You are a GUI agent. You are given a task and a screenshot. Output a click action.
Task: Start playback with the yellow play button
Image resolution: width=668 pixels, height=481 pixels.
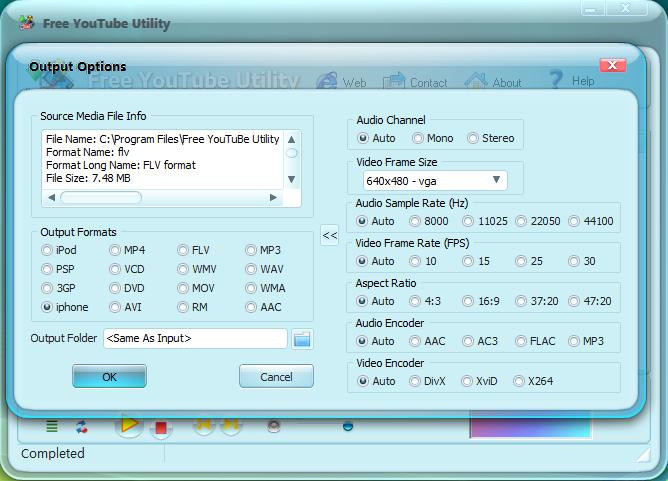tap(129, 425)
